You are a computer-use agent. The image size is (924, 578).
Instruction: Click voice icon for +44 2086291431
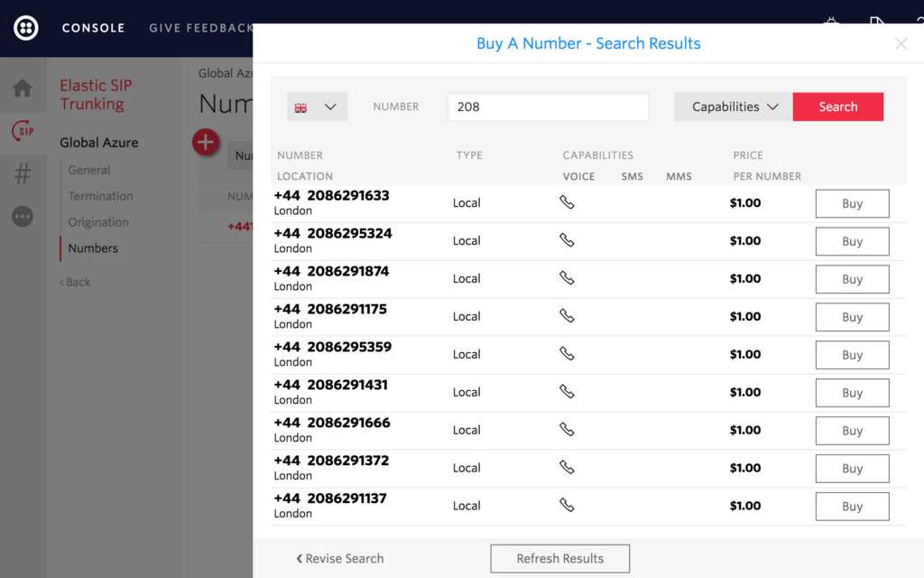(567, 392)
